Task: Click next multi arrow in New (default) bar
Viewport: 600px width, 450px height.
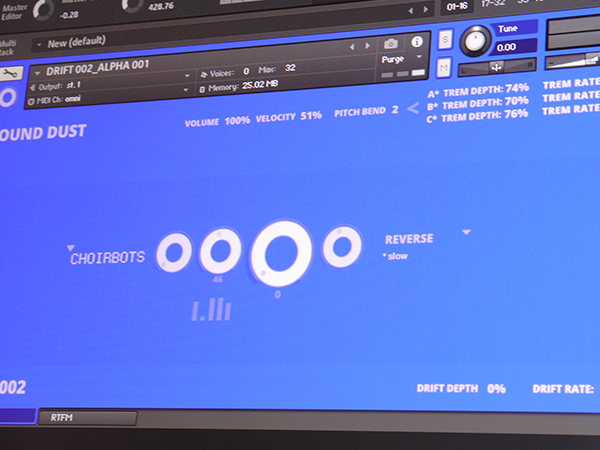Action: click(x=426, y=10)
